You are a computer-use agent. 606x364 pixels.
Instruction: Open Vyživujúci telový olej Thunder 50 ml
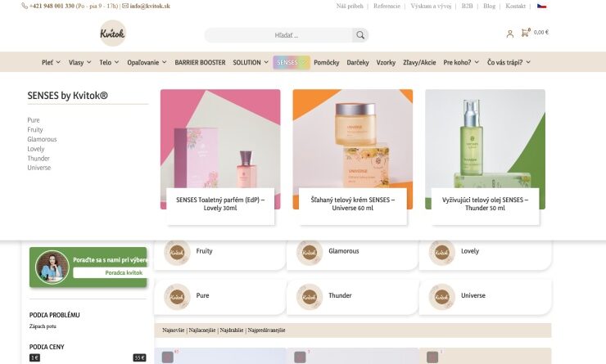click(485, 204)
